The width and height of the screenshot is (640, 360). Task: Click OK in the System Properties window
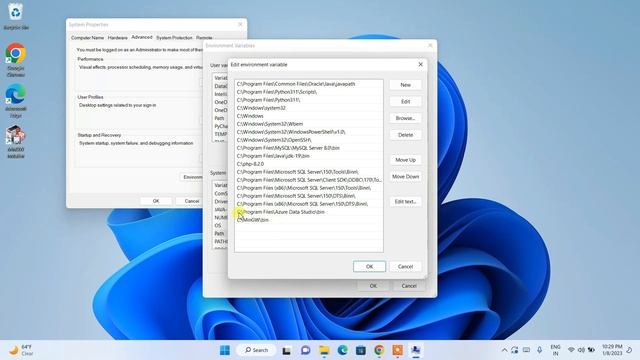coord(156,201)
